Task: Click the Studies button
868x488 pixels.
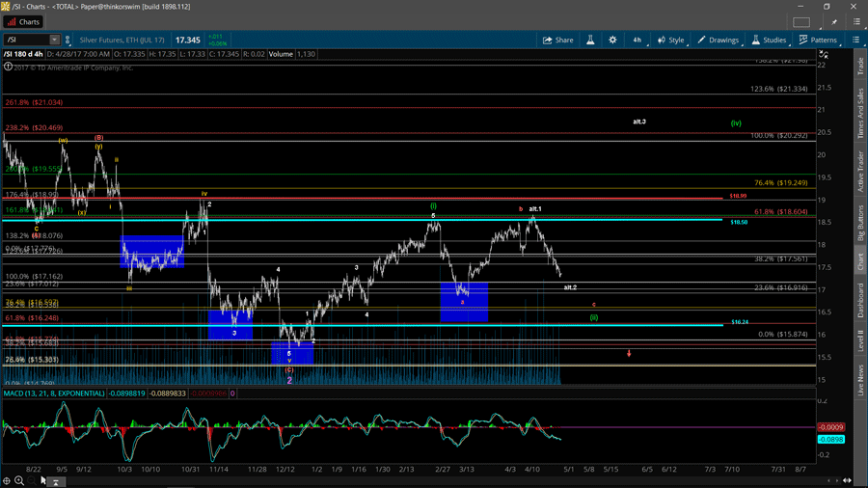Action: point(769,41)
